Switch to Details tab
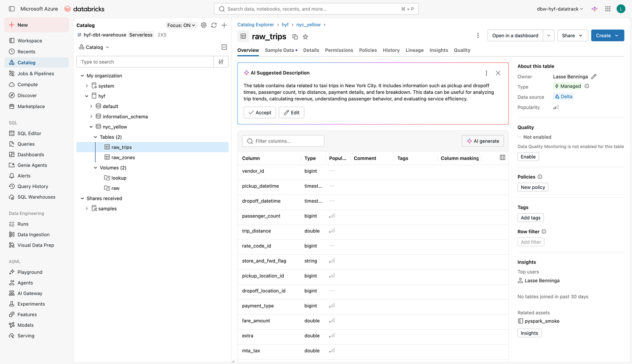The height and width of the screenshot is (364, 632). (x=311, y=50)
